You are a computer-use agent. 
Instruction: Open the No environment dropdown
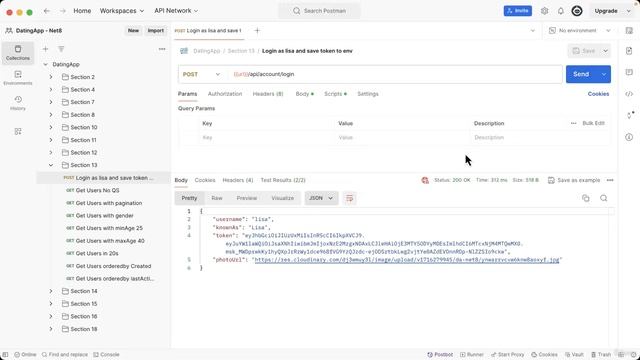(580, 31)
